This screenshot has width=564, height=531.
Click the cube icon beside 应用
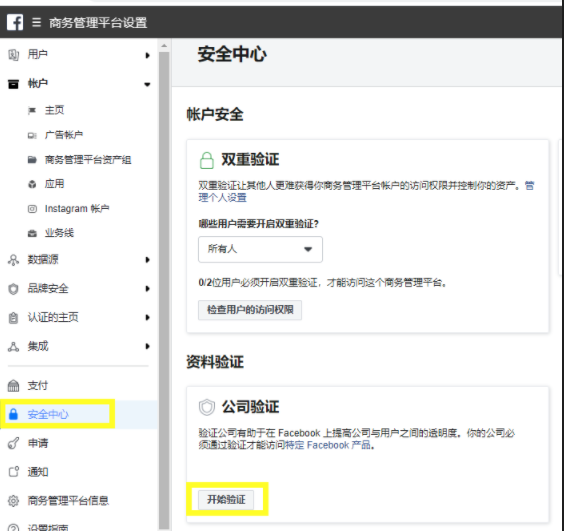32,184
